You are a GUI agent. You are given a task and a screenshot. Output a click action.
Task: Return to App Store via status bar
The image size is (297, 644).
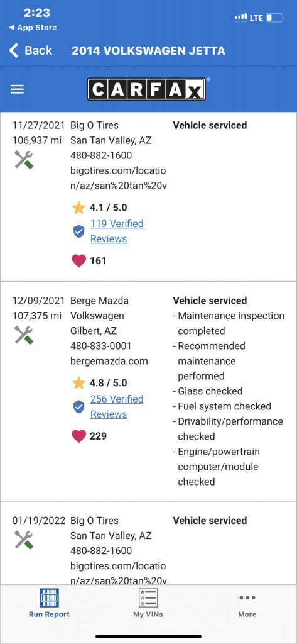coord(33,28)
